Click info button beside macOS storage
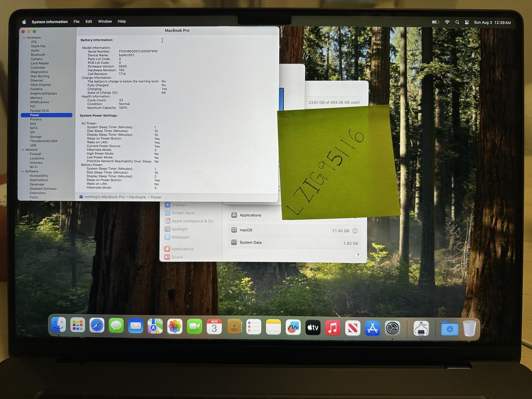 pyautogui.click(x=355, y=231)
